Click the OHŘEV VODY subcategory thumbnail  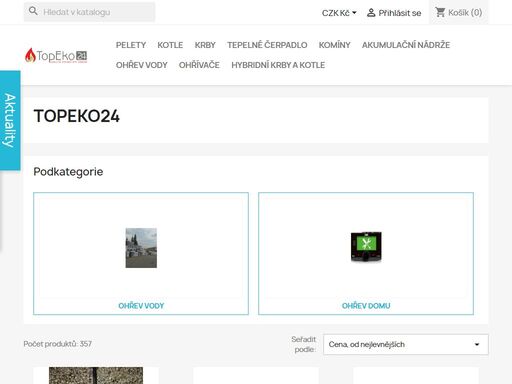tap(141, 248)
